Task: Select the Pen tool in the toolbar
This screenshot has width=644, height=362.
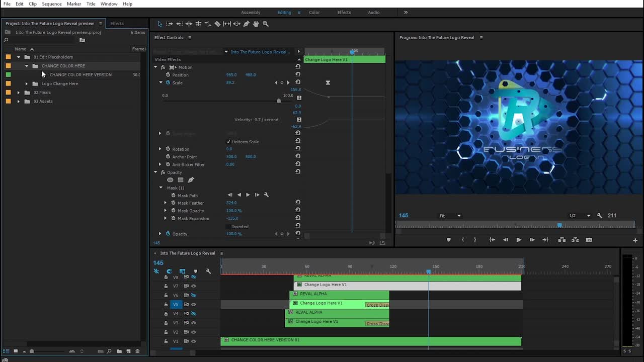Action: pos(247,24)
